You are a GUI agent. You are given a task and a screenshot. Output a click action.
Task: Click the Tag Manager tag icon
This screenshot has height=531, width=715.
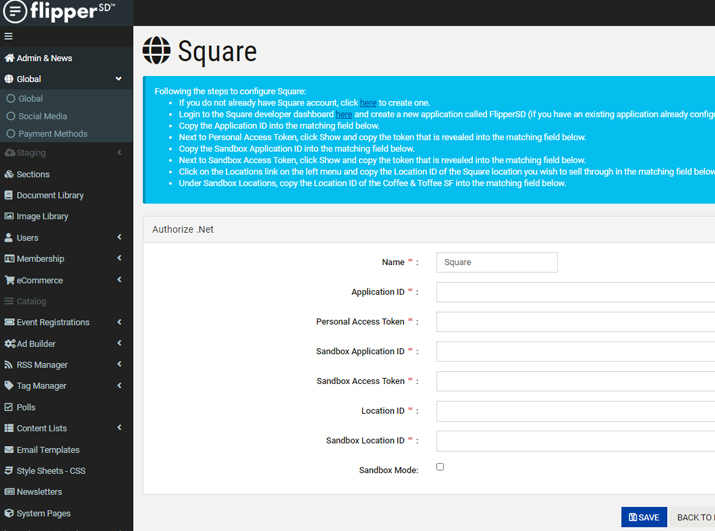[9, 385]
